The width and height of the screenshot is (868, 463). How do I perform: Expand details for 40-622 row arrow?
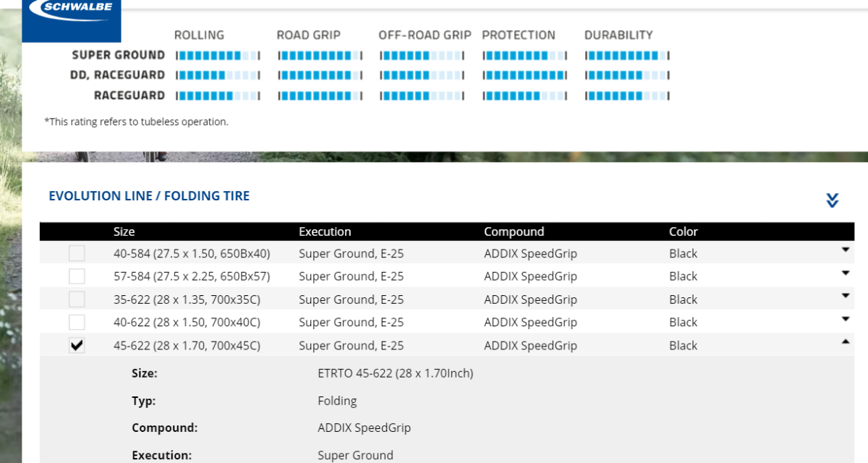click(845, 320)
